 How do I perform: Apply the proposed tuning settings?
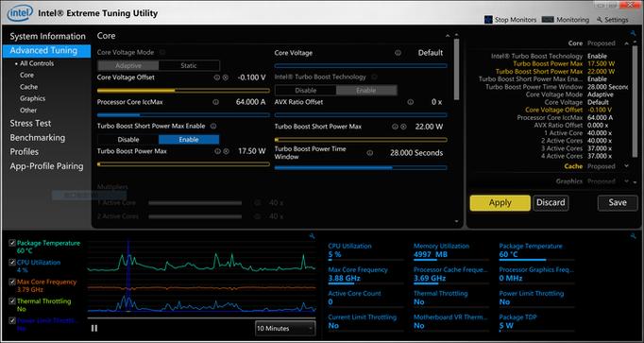click(x=500, y=202)
